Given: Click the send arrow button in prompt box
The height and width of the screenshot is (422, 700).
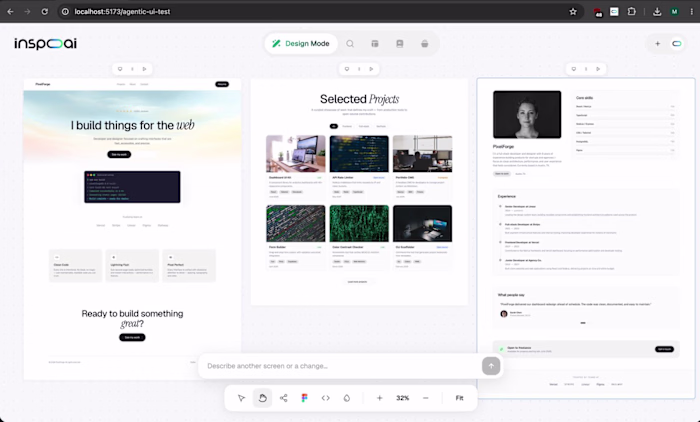Looking at the screenshot, I should coord(491,366).
